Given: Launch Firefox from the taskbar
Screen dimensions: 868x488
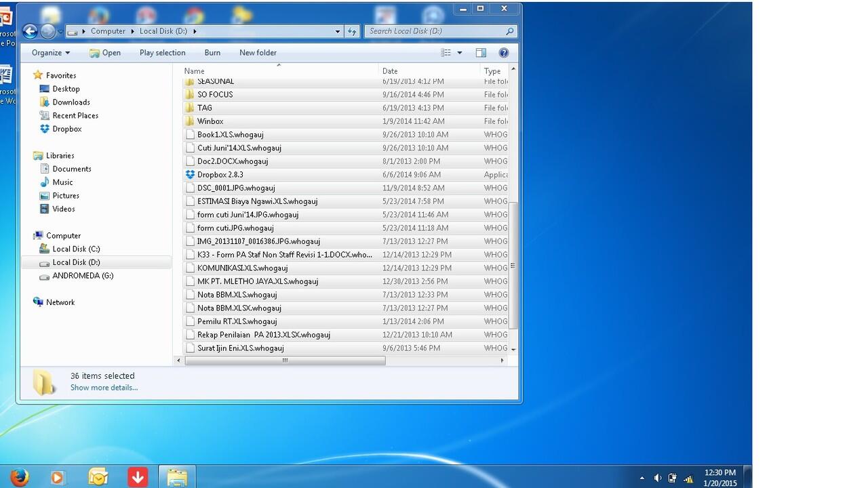Looking at the screenshot, I should pos(19,477).
